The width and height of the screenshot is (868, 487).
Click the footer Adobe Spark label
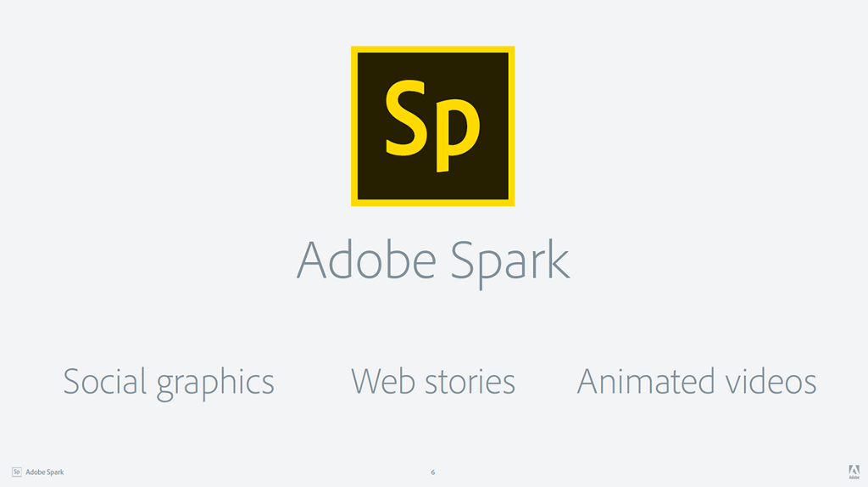[x=44, y=472]
